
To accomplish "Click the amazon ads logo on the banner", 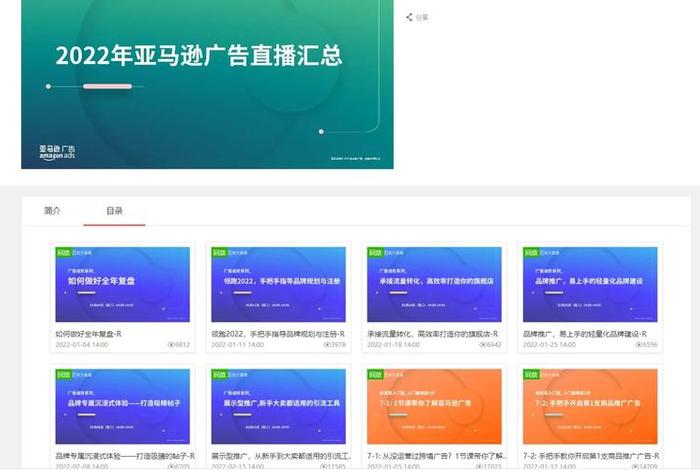I will pos(57,153).
